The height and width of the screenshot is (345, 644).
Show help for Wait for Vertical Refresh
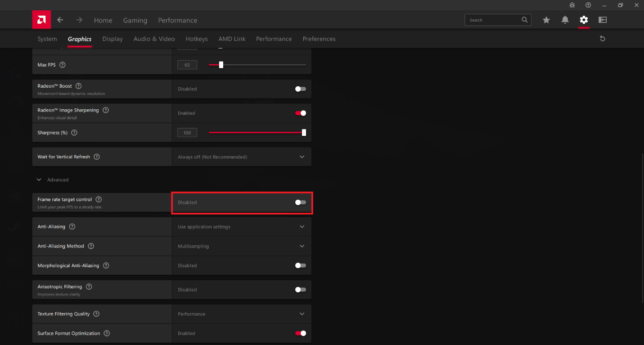click(x=97, y=157)
